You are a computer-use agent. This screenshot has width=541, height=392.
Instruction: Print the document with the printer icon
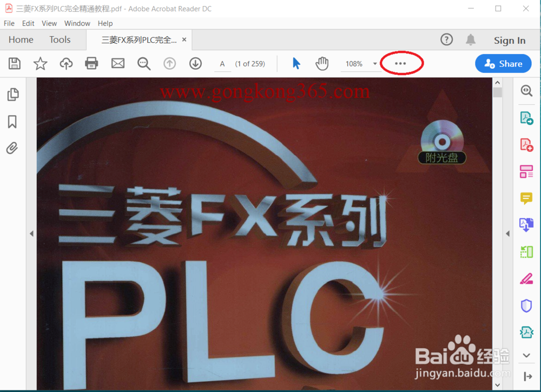click(91, 63)
